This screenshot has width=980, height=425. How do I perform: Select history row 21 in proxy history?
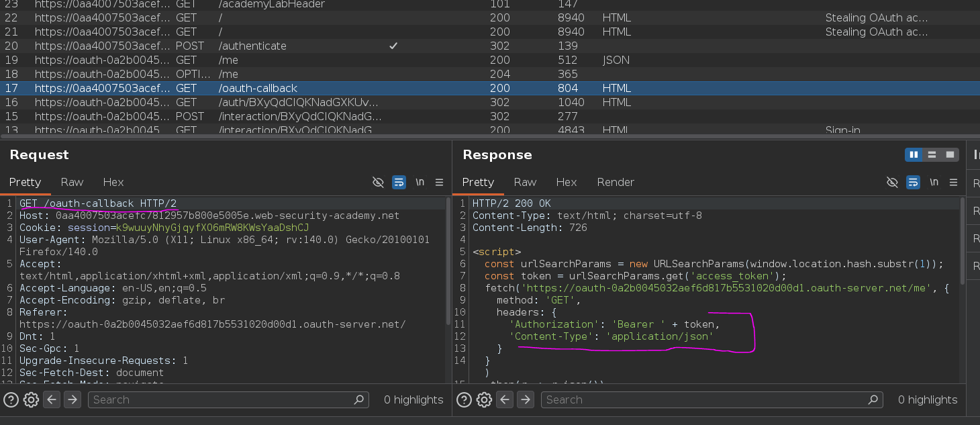click(x=490, y=32)
